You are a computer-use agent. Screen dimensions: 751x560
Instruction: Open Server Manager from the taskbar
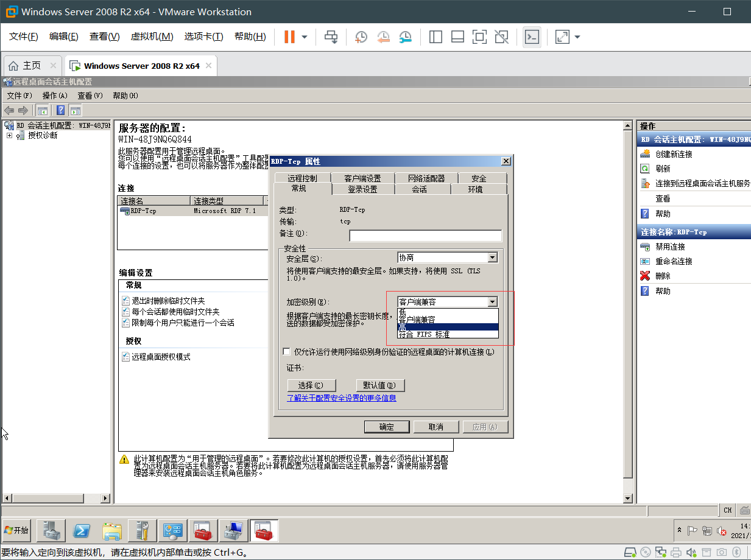click(51, 531)
